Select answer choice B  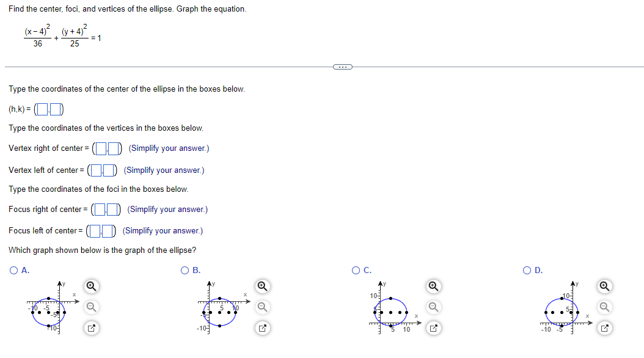tap(184, 270)
